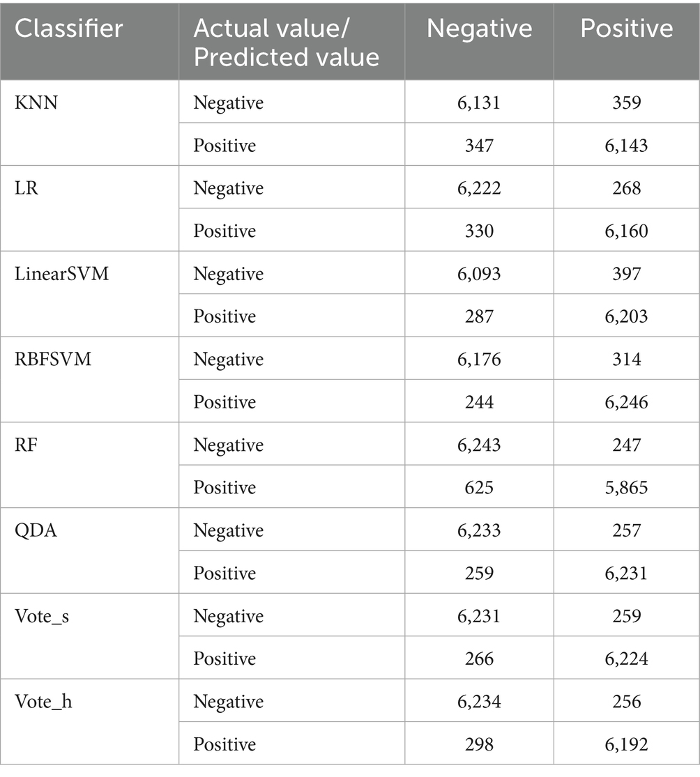Click the cell with value 6,246
Image resolution: width=700 pixels, height=777 pixels.
[626, 402]
